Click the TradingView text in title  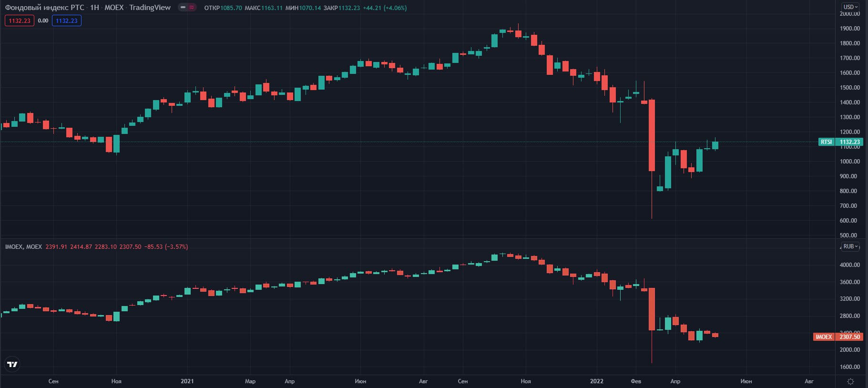[150, 8]
